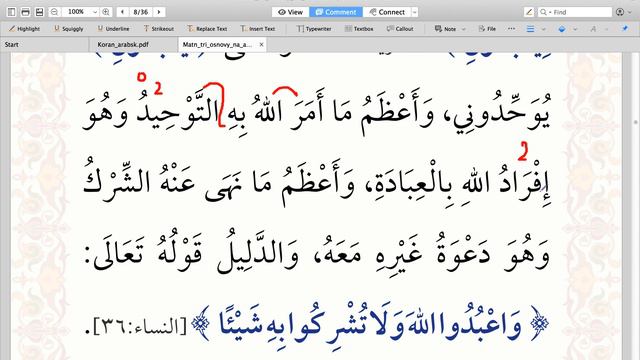Viewport: 640px width, 360px height.
Task: Select the Highlight tool
Action: click(x=24, y=29)
